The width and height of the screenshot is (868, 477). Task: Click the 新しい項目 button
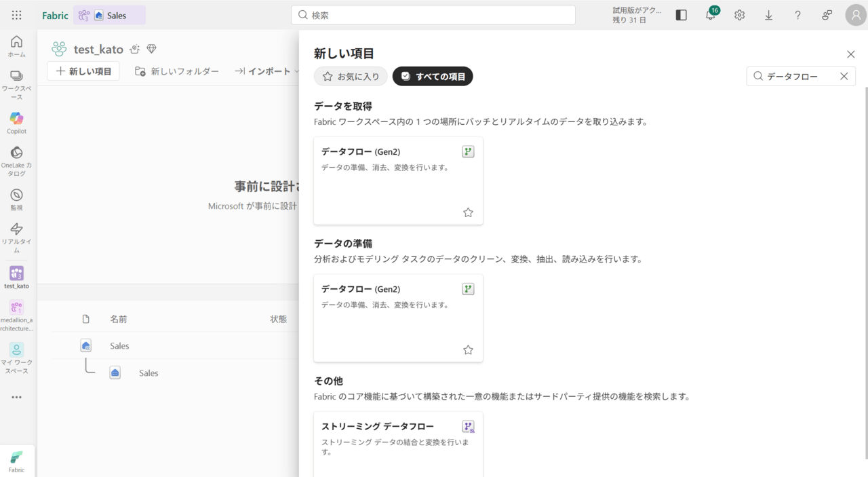[83, 71]
